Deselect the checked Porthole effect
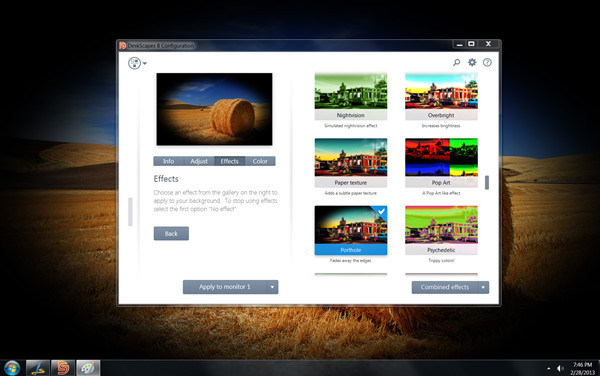This screenshot has width=600, height=376. click(351, 230)
